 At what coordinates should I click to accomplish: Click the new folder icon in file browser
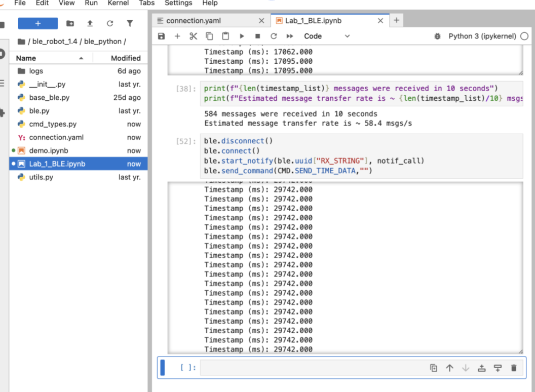(70, 23)
